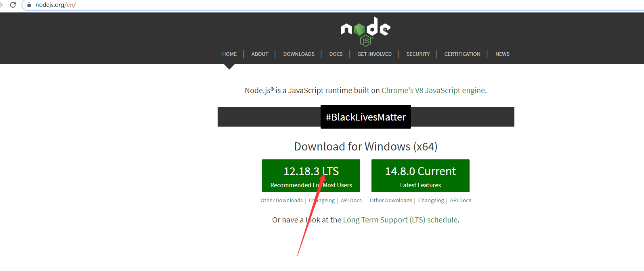This screenshot has width=644, height=271.
Task: Open the NEWS nav item
Action: point(502,54)
